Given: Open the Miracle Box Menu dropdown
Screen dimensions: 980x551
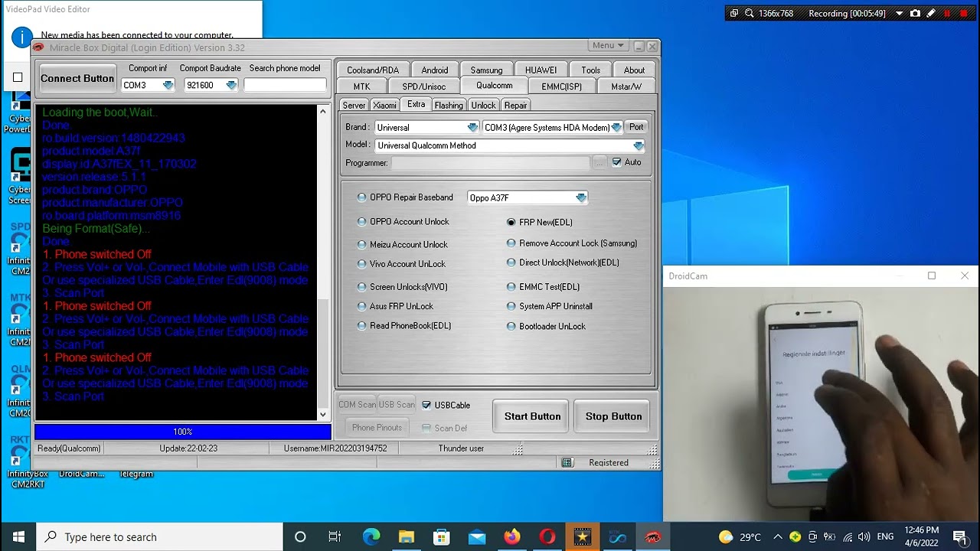Looking at the screenshot, I should [608, 46].
